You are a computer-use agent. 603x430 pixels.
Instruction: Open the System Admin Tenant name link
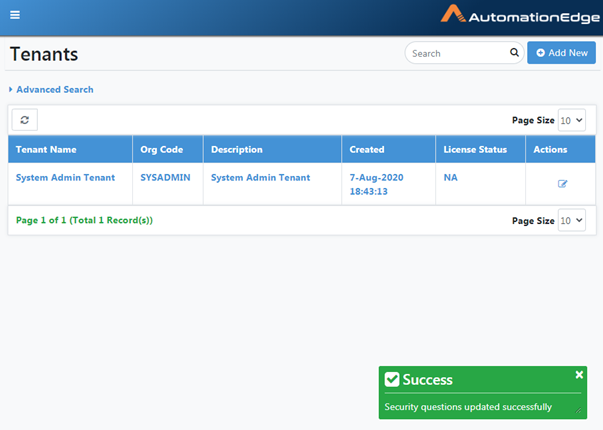tap(65, 178)
